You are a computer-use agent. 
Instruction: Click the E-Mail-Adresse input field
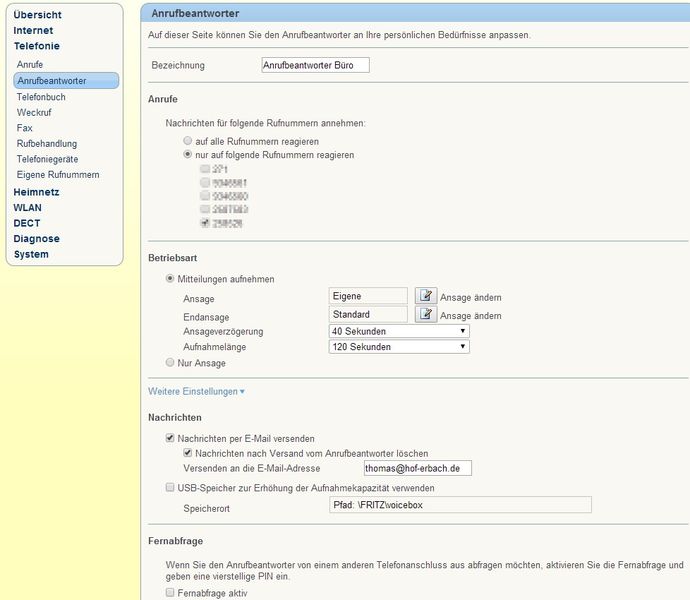coord(418,468)
